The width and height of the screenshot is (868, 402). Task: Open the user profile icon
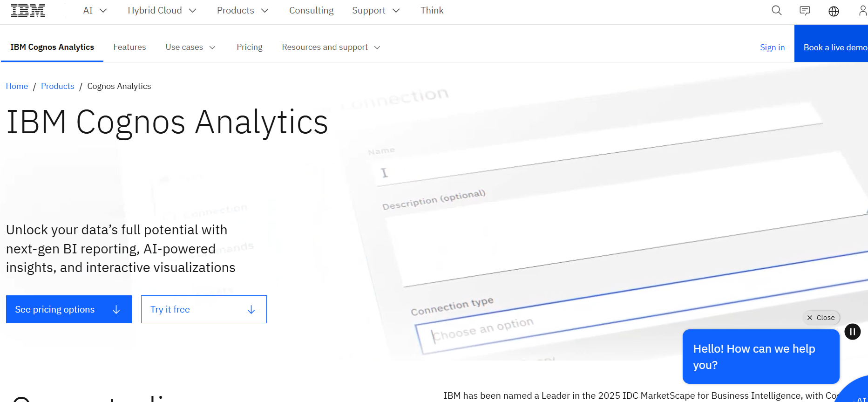click(862, 11)
